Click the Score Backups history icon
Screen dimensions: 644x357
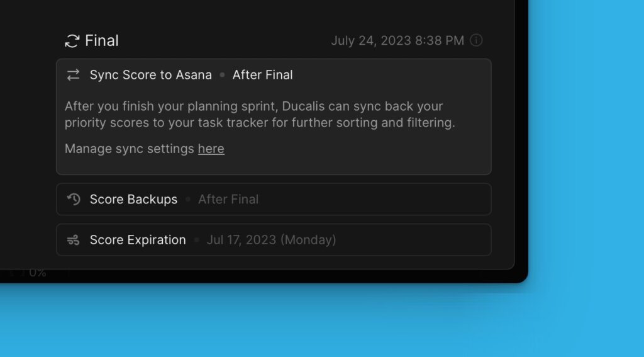(73, 199)
